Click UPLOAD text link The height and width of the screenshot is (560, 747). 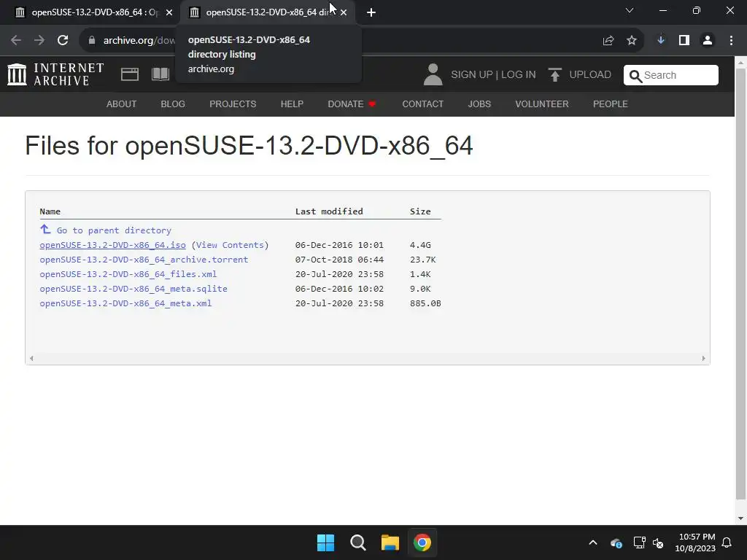pos(590,75)
